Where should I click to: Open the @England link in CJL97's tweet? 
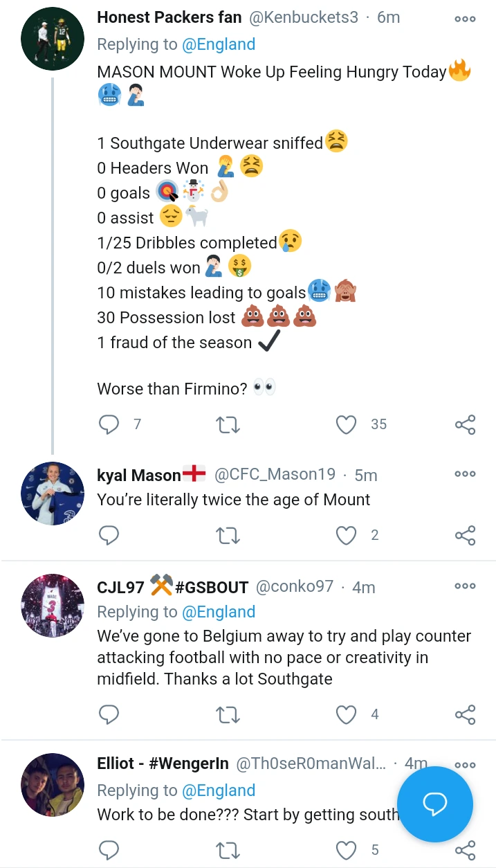click(219, 612)
